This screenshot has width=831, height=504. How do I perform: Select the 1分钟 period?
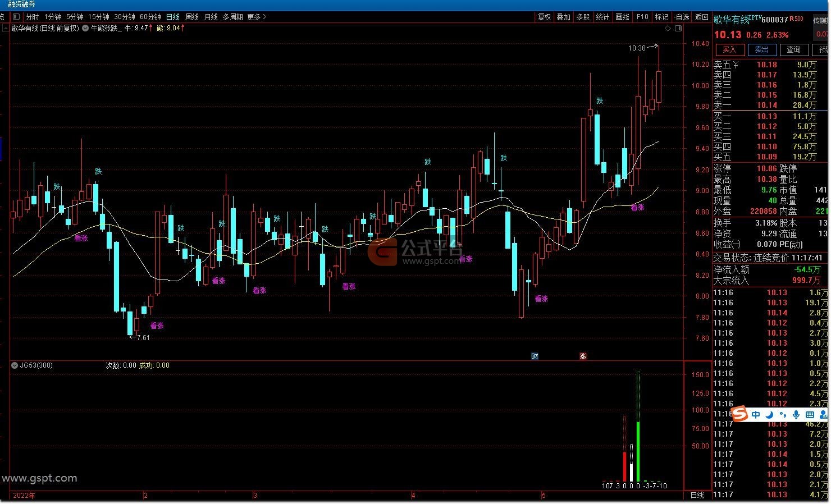[x=53, y=17]
